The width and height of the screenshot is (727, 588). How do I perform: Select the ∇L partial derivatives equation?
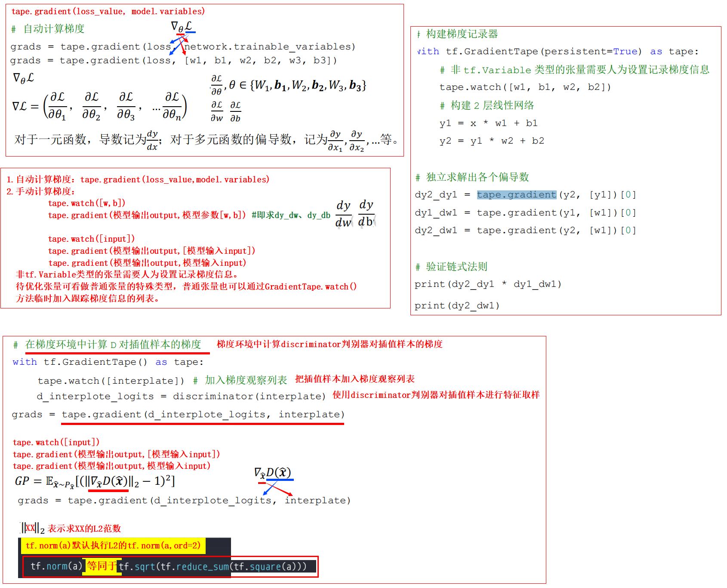(99, 105)
